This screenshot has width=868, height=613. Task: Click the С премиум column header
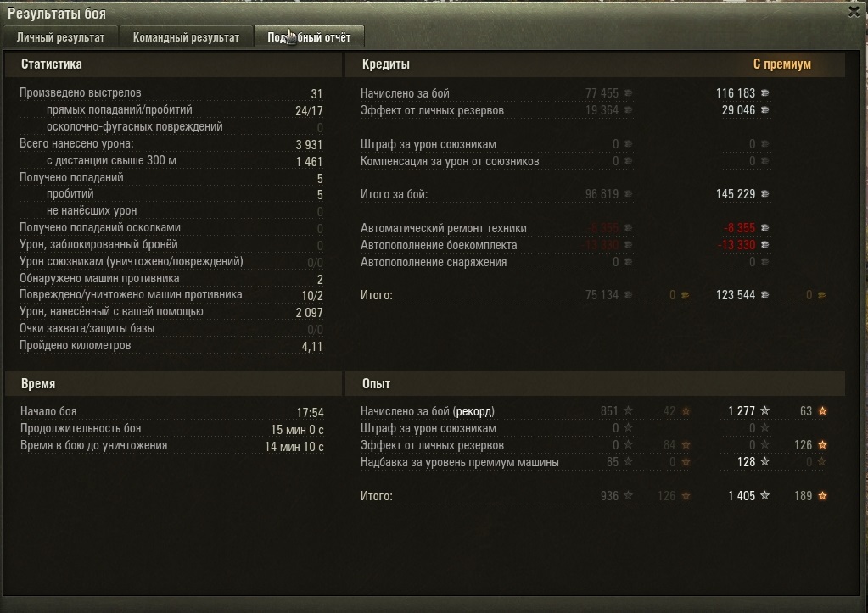coord(781,64)
